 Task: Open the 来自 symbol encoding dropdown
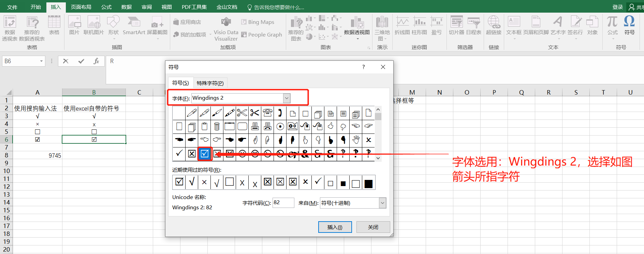coord(382,203)
